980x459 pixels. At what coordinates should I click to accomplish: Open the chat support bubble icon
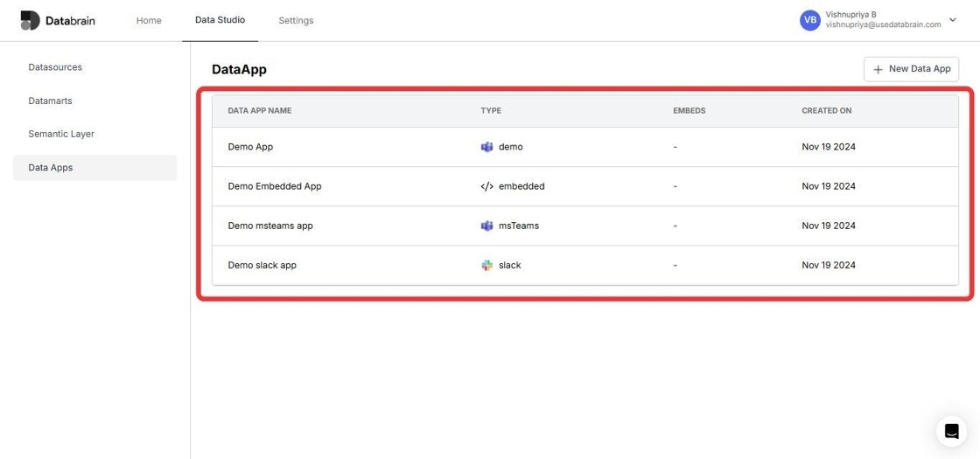[951, 431]
